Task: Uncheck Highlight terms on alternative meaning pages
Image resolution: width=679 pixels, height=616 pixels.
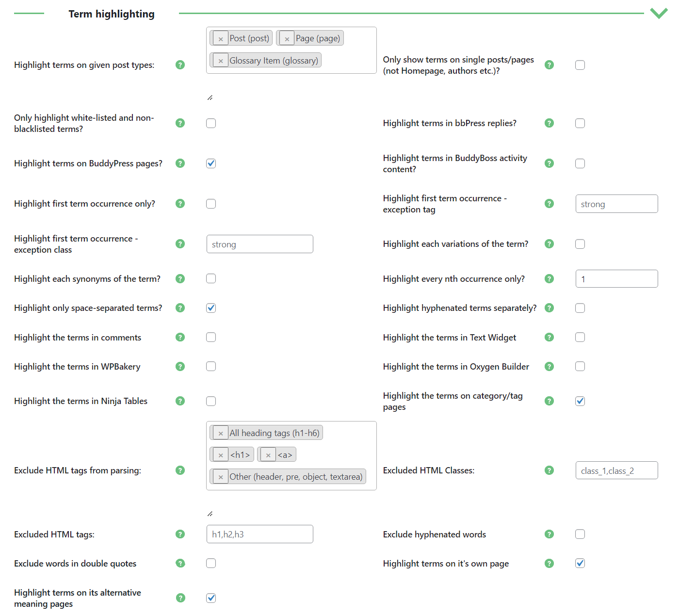Action: coord(211,598)
